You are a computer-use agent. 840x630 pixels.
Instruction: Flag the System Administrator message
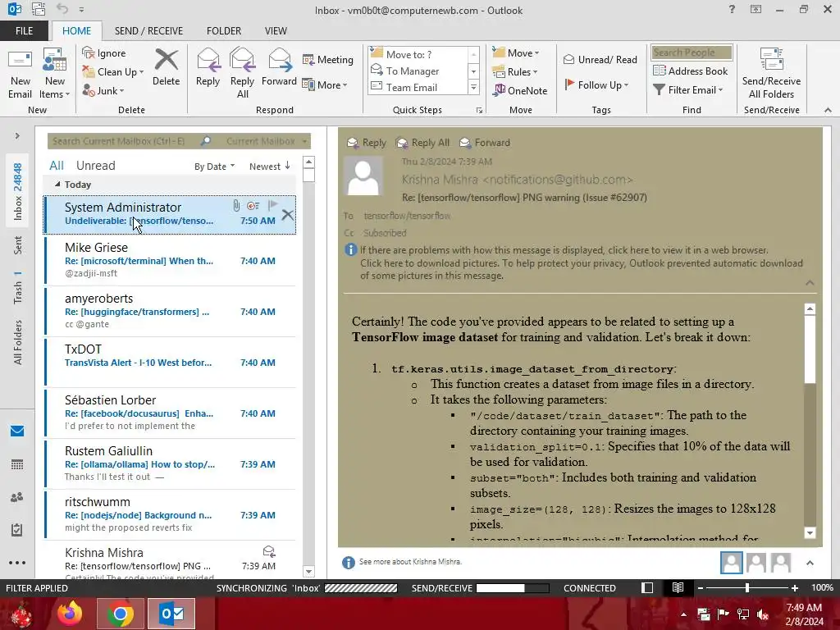272,205
